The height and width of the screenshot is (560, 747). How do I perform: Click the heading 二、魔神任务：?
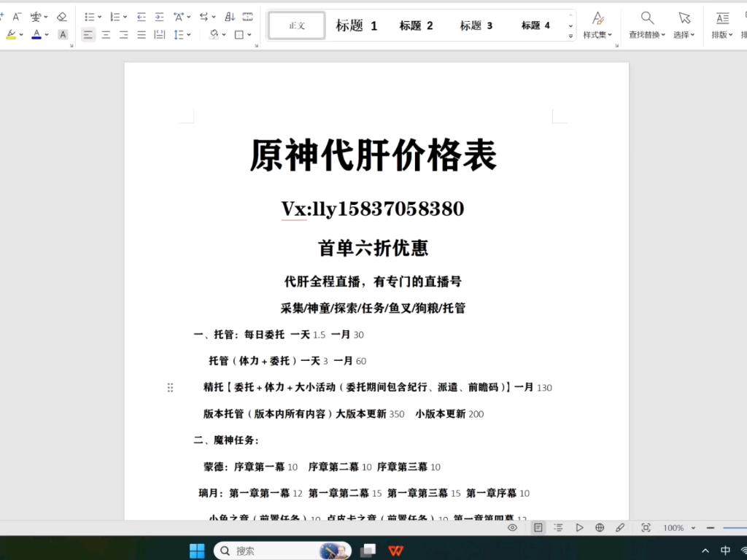click(x=226, y=440)
